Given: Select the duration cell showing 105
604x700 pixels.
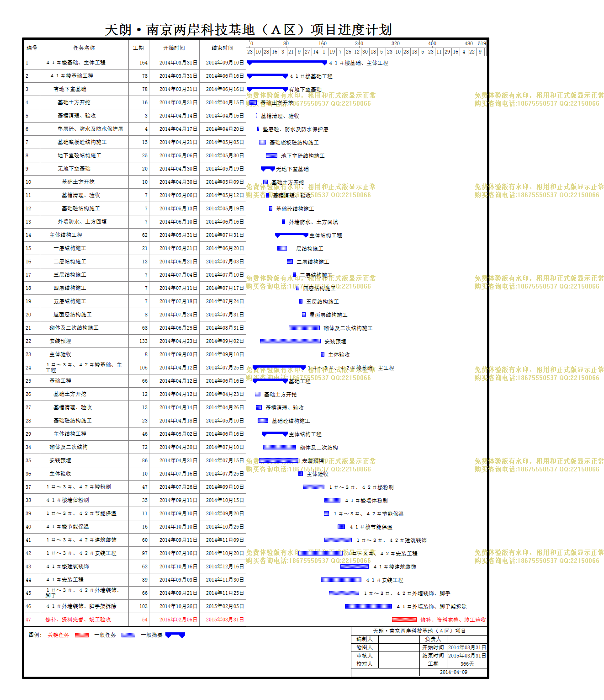Looking at the screenshot, I should [138, 368].
